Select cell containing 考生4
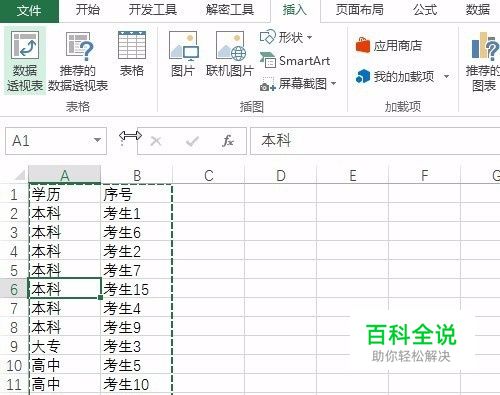The image size is (500, 395). (137, 308)
